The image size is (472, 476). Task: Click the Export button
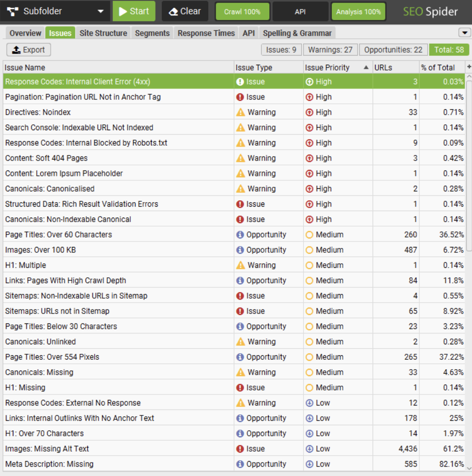[28, 49]
